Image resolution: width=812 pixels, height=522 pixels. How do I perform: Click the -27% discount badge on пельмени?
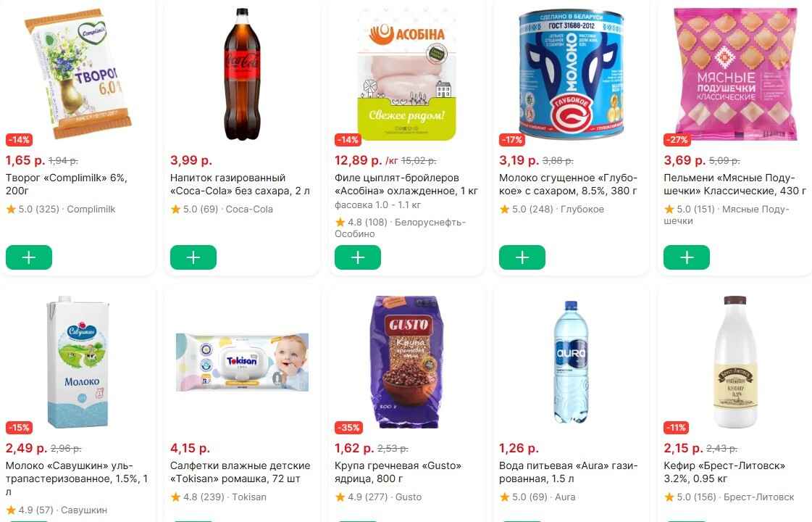pos(677,140)
